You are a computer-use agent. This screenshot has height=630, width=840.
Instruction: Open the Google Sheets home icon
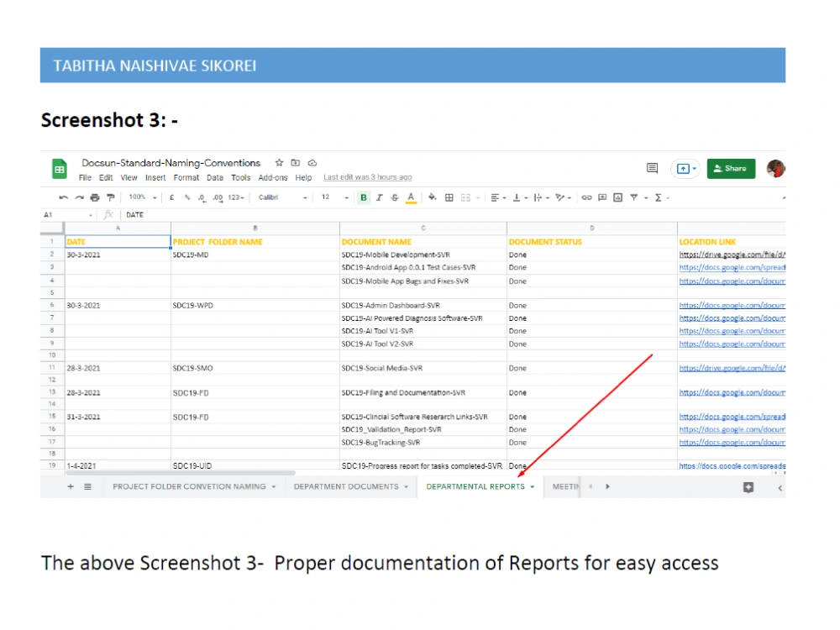point(59,169)
